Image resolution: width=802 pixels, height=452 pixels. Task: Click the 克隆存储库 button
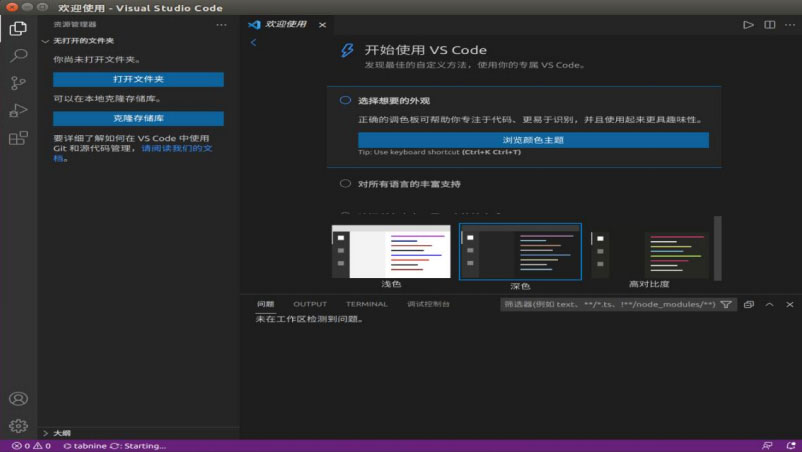(138, 118)
